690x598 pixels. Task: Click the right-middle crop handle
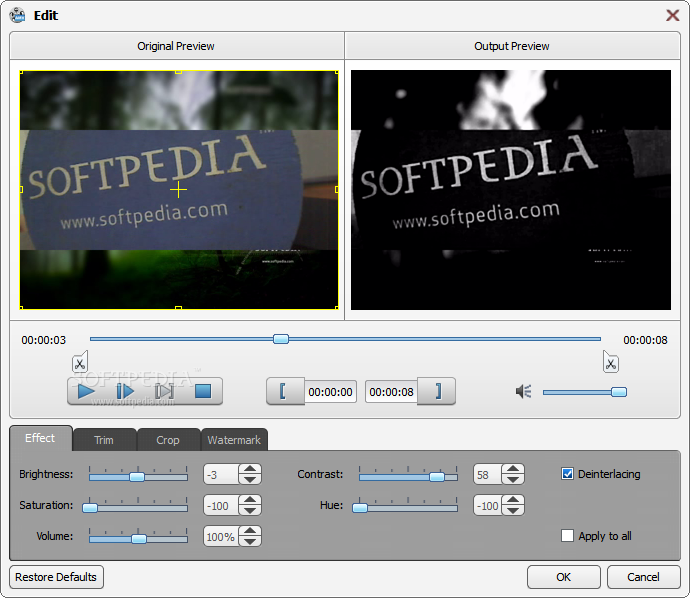[337, 190]
